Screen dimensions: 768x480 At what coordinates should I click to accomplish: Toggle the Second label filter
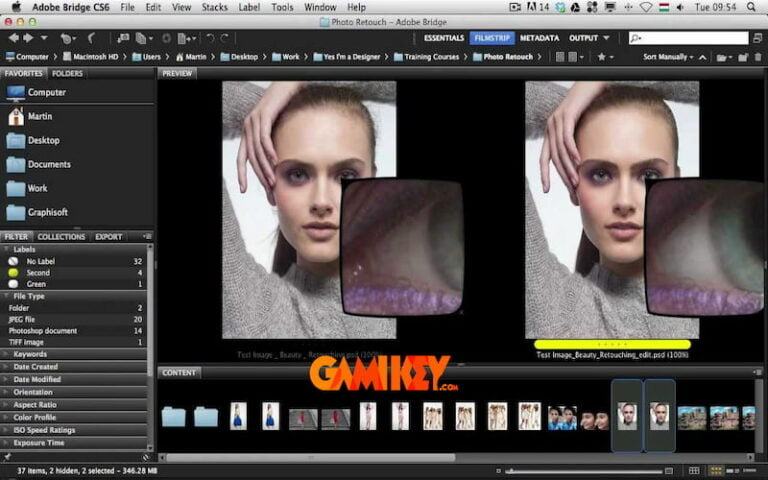click(x=73, y=272)
